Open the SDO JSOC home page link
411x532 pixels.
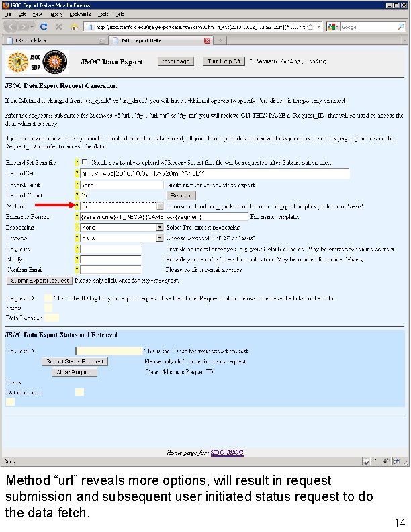point(227,452)
